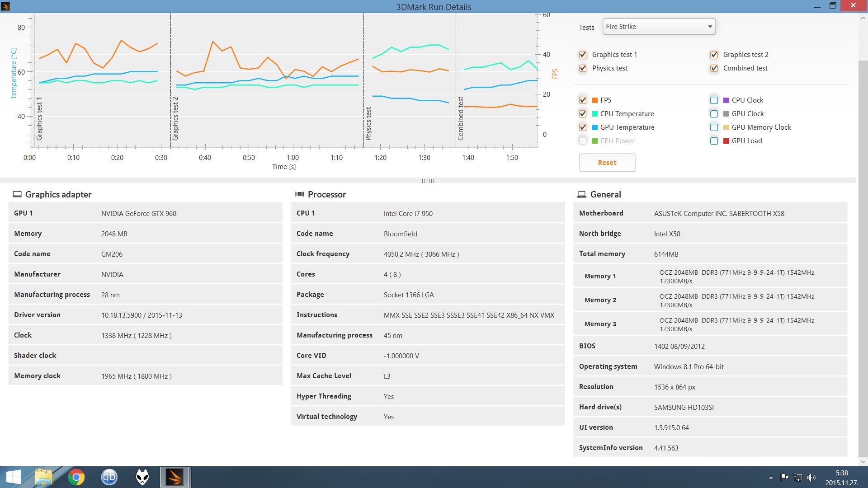This screenshot has width=868, height=488.
Task: Click the Memory 3 row label
Action: click(x=600, y=324)
